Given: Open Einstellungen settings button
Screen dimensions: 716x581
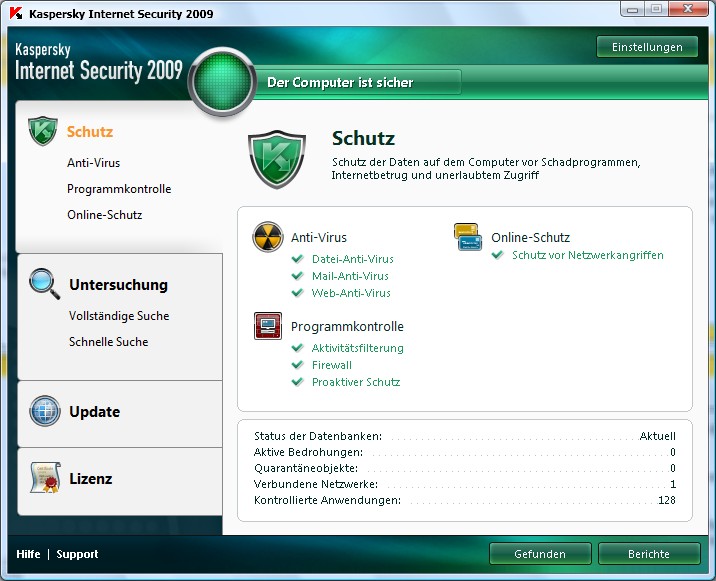Looking at the screenshot, I should click(x=647, y=47).
